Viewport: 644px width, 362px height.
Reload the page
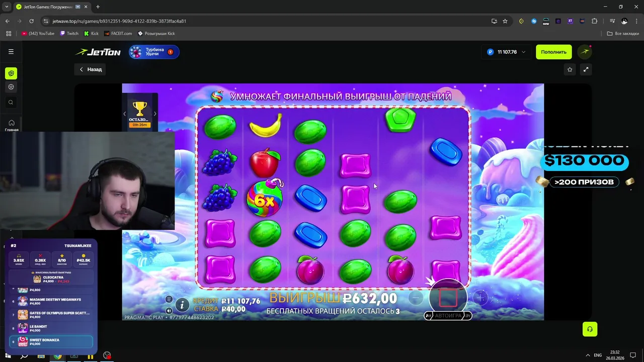31,21
